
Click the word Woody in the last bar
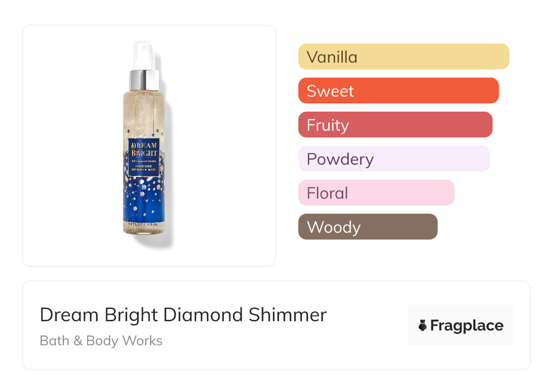(x=334, y=227)
